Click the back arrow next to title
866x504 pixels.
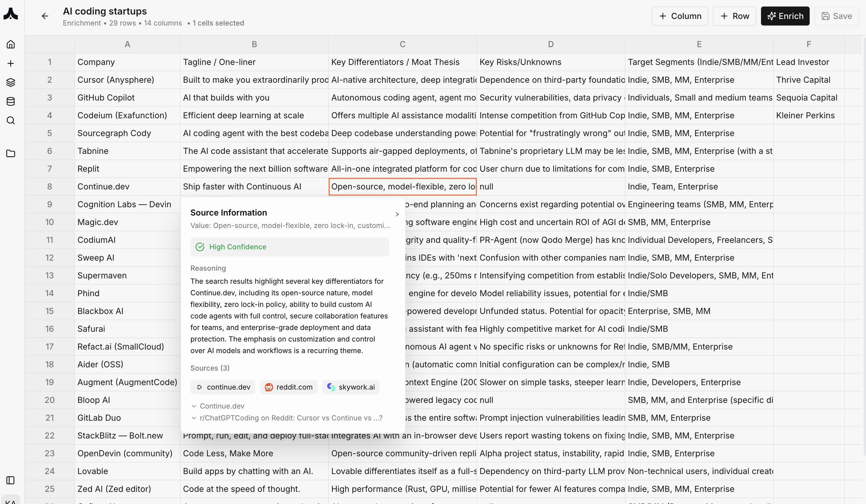(x=45, y=16)
